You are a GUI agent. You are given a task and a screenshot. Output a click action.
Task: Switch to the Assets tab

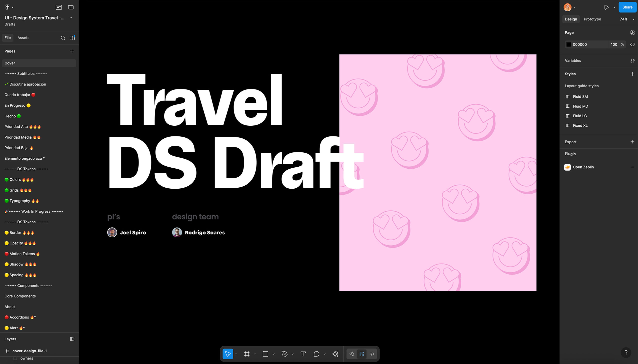[x=23, y=38]
